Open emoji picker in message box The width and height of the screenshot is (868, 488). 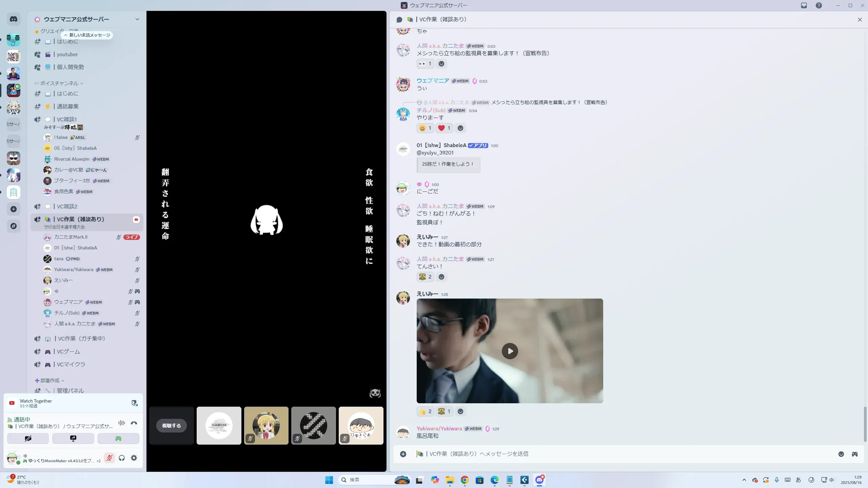(x=841, y=454)
